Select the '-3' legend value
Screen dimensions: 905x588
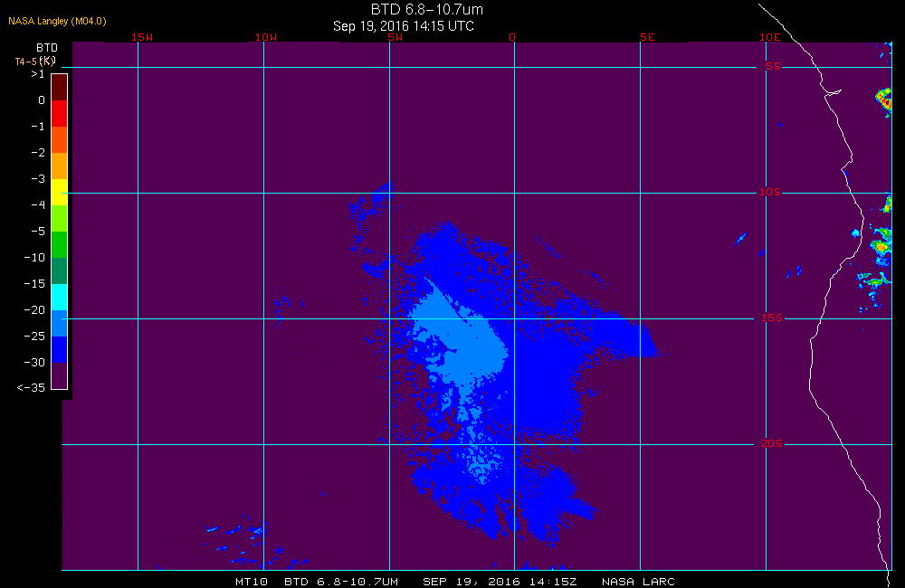(x=37, y=179)
